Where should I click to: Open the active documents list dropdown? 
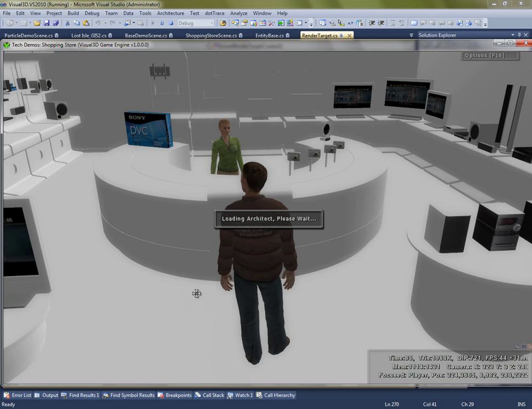point(411,35)
